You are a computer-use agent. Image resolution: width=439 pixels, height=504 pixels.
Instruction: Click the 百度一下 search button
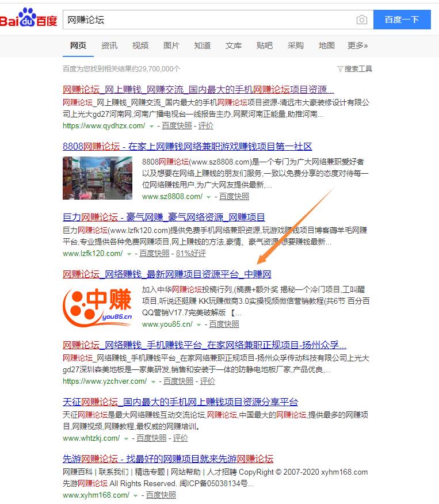tap(402, 20)
